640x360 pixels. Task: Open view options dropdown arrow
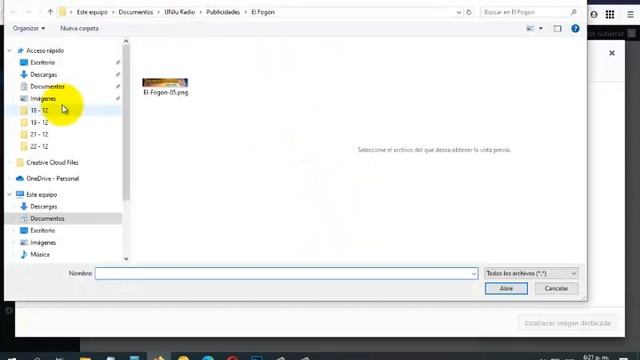(541, 29)
